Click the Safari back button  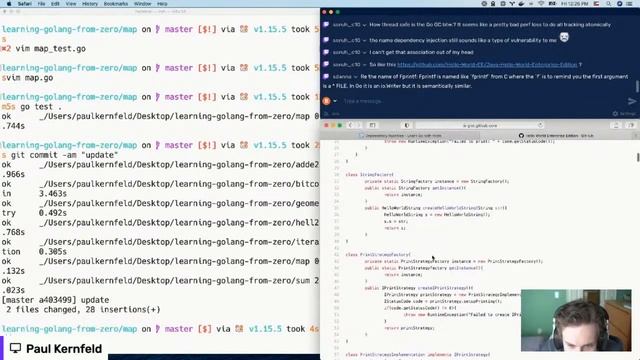350,125
